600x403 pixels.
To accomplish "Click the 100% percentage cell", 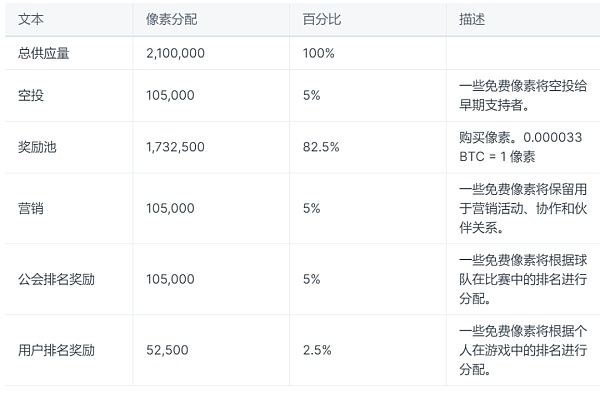I will coord(318,54).
